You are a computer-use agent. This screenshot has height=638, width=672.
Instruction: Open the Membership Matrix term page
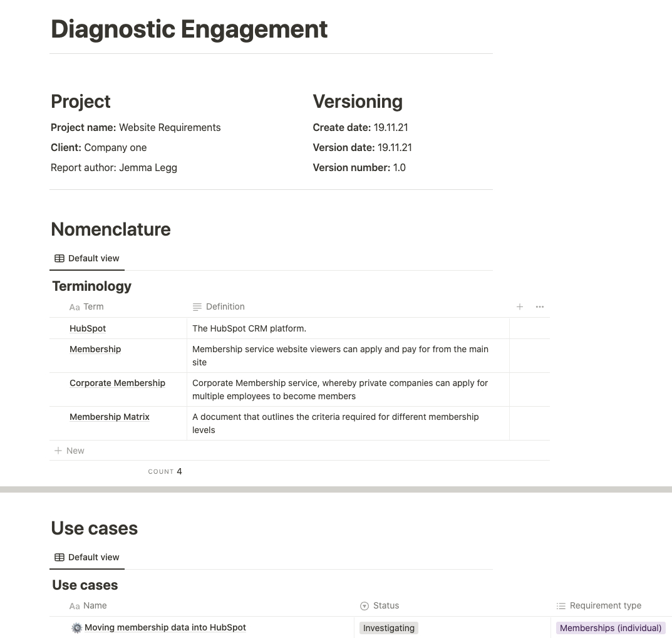tap(109, 417)
